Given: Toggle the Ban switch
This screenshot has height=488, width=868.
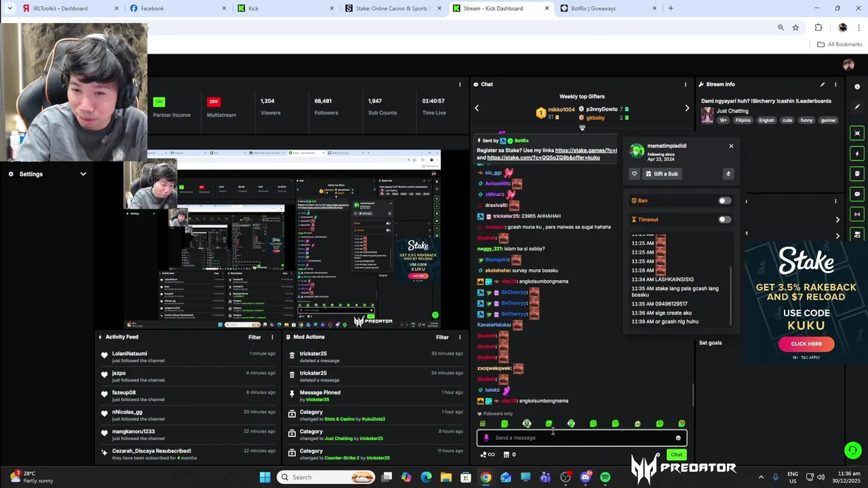Looking at the screenshot, I should 724,201.
